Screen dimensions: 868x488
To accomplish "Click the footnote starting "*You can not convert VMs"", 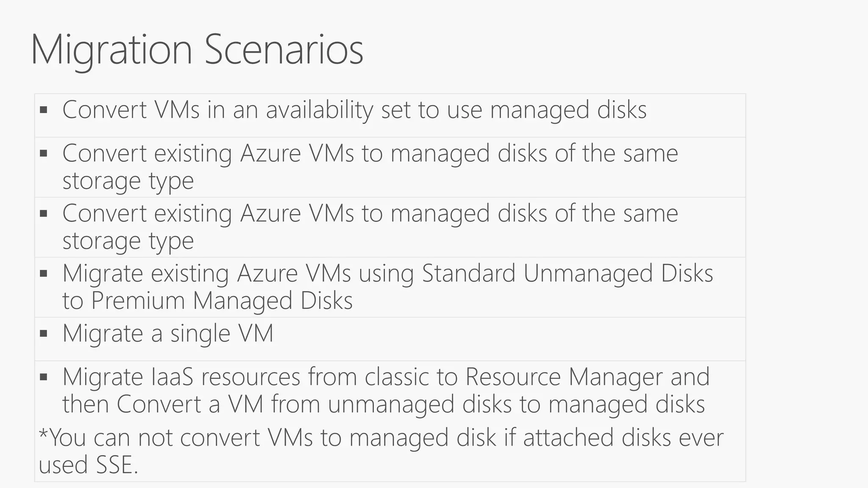I will [381, 452].
